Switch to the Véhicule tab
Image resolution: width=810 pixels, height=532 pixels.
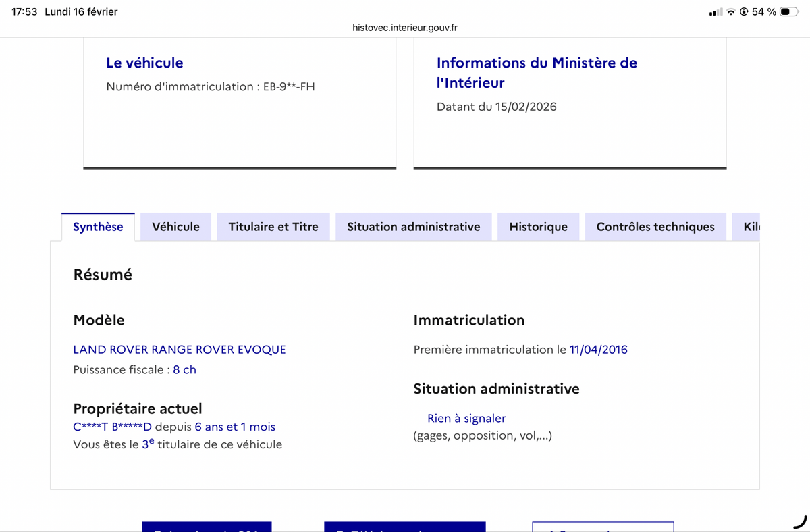pyautogui.click(x=176, y=227)
